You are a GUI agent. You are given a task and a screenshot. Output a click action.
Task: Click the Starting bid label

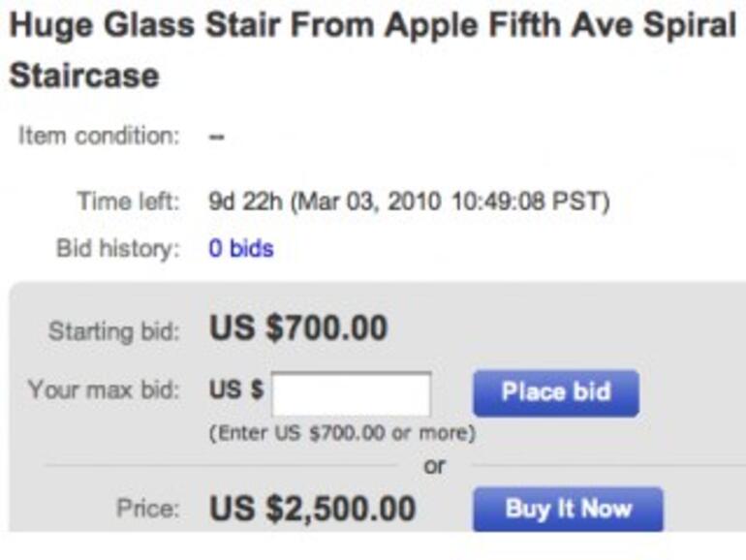tap(114, 331)
